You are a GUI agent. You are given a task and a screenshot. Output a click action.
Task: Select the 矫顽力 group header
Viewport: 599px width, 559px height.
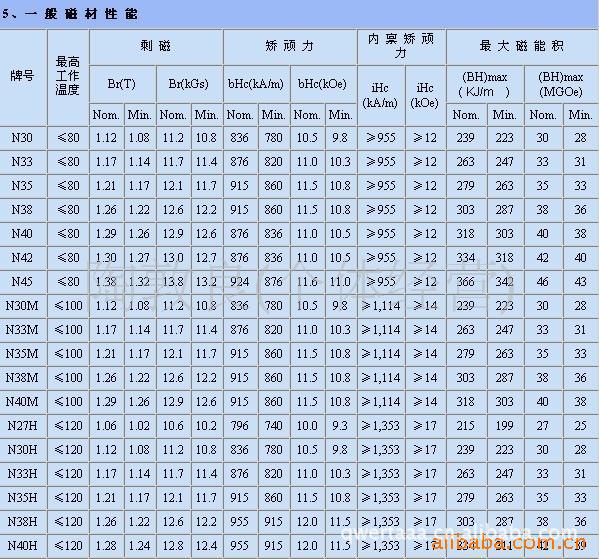[290, 47]
